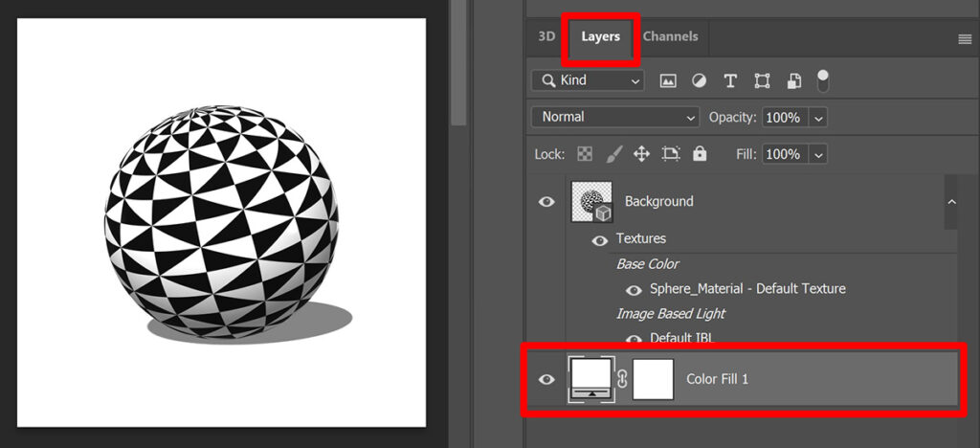
Task: Switch to the 3D tab
Action: (546, 36)
